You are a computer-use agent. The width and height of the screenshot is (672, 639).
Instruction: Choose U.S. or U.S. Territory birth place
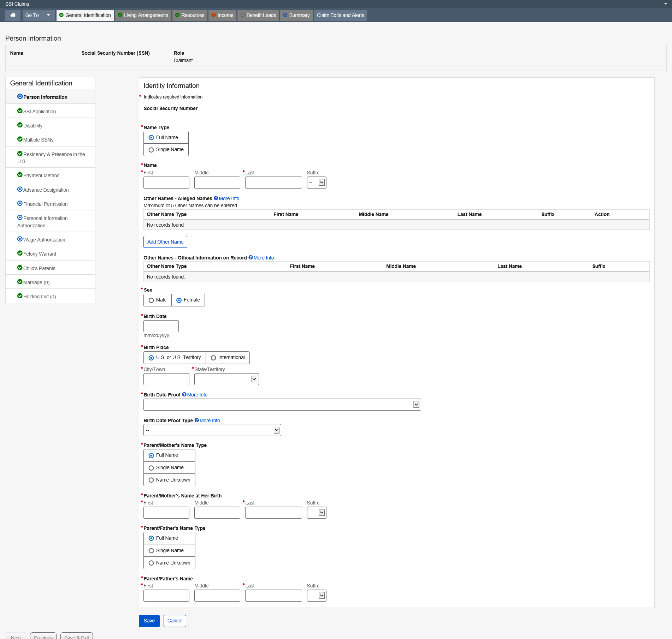click(x=151, y=358)
